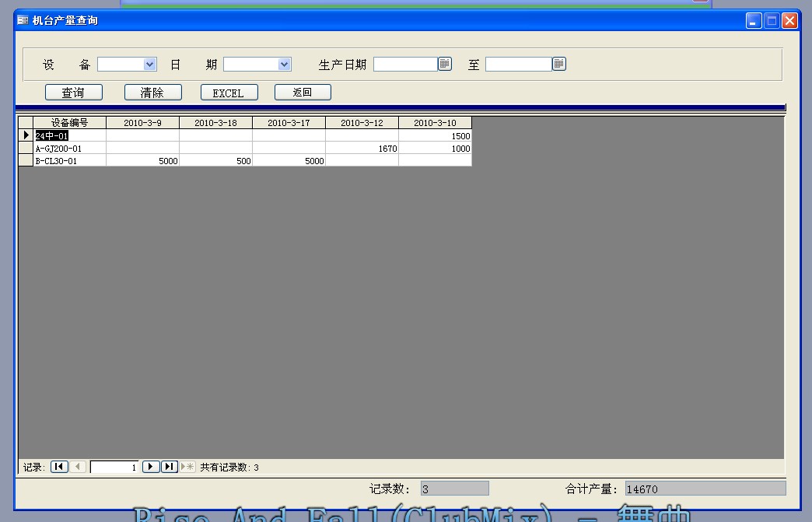Click the end date field after 至
Viewport: 812px width, 522px height.
pos(518,64)
